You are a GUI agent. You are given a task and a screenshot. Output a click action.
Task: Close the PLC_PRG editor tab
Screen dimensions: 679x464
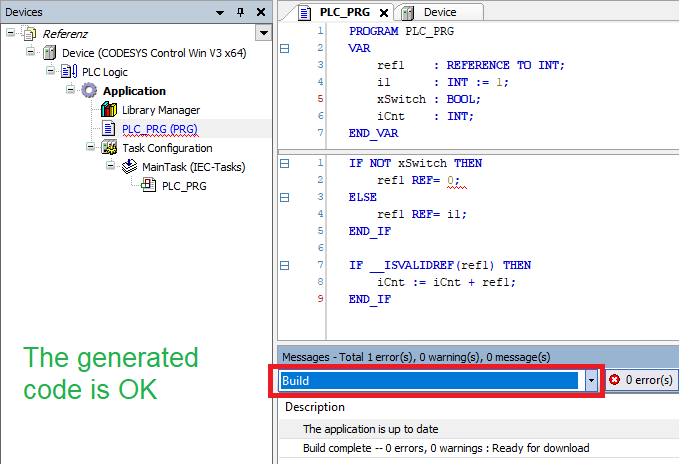385,12
